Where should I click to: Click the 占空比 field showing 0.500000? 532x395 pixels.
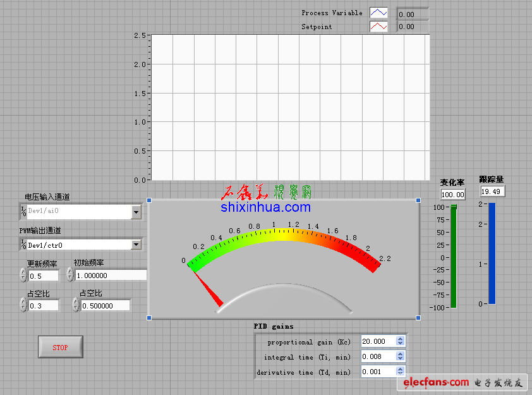tap(106, 306)
